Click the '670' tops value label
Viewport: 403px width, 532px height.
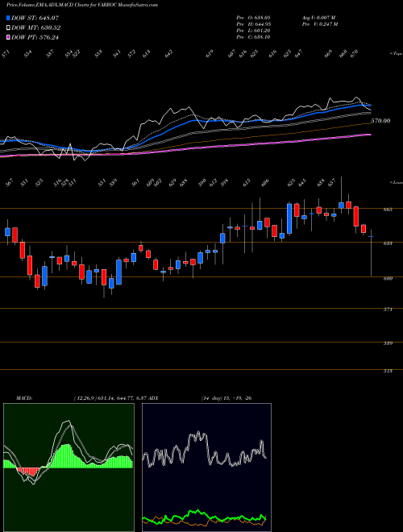pyautogui.click(x=354, y=53)
